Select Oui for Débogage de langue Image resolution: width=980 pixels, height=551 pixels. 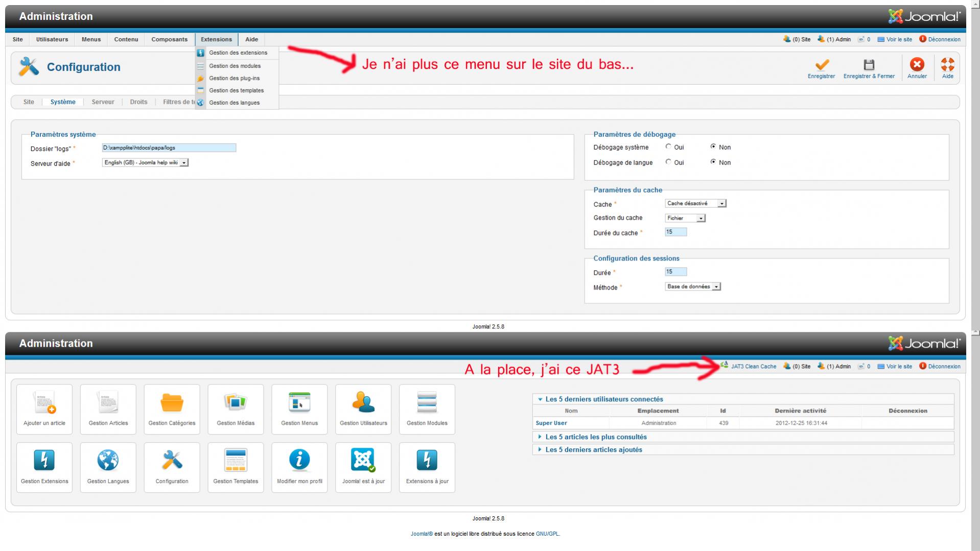click(x=668, y=162)
